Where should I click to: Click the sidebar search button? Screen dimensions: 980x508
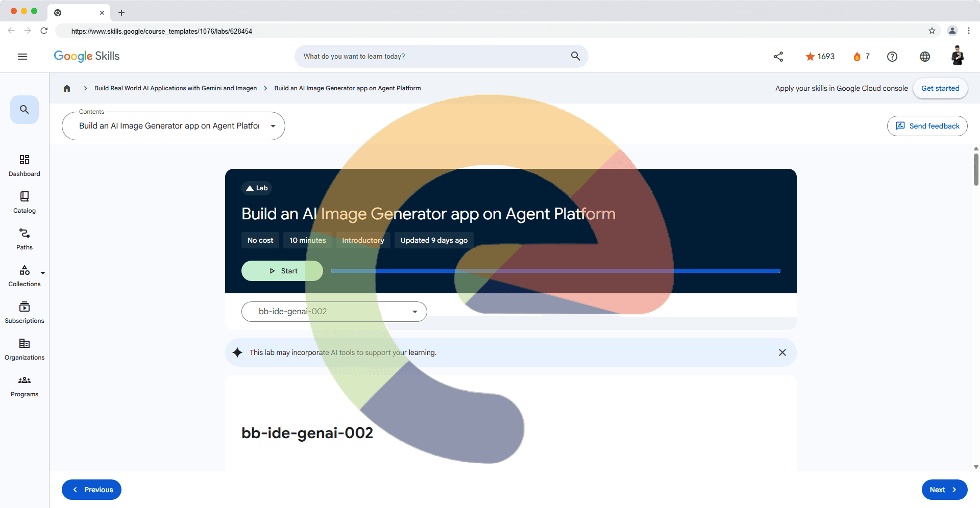click(x=24, y=110)
